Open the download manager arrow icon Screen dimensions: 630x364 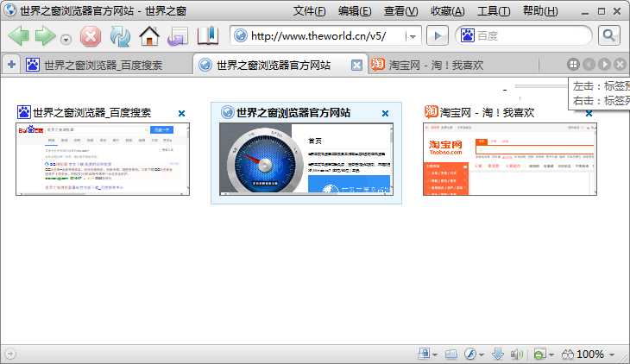click(497, 354)
